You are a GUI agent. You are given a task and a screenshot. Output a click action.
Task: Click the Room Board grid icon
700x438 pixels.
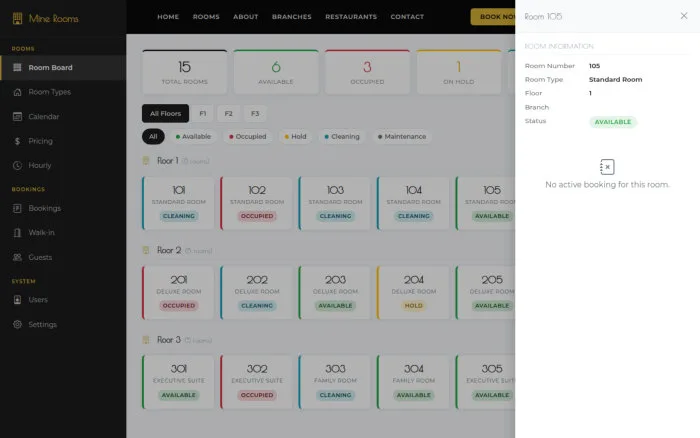click(x=17, y=67)
